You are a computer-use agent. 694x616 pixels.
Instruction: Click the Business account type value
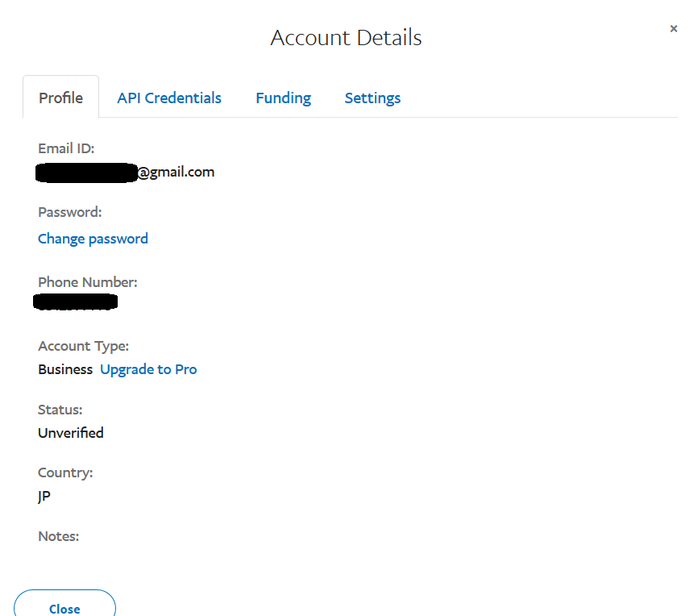pyautogui.click(x=65, y=369)
